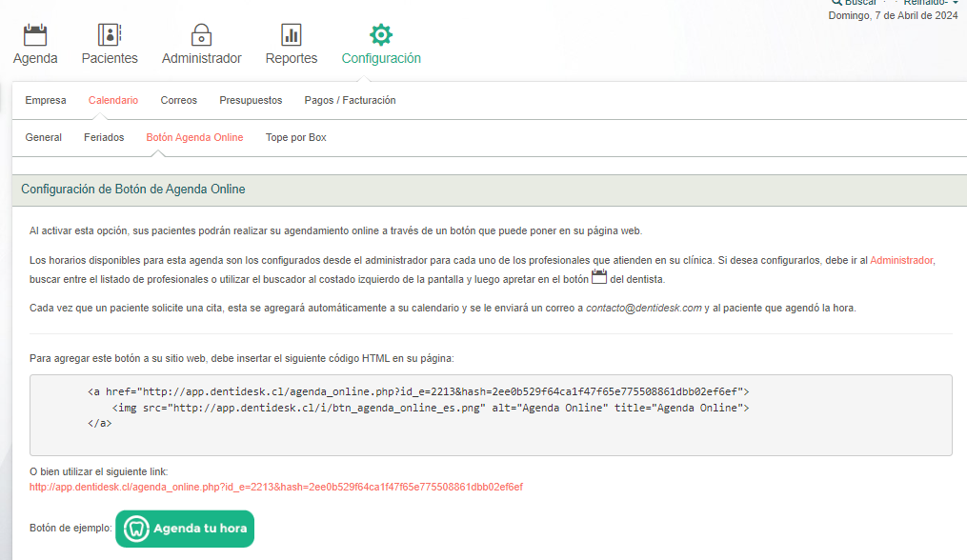The width and height of the screenshot is (967, 560).
Task: Select the Botón Agenda Online sub-tab
Action: pyautogui.click(x=194, y=137)
